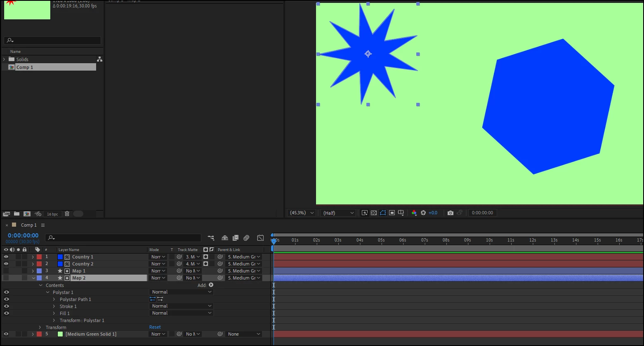Open Project flowchart view icon
The height and width of the screenshot is (346, 644).
(99, 59)
